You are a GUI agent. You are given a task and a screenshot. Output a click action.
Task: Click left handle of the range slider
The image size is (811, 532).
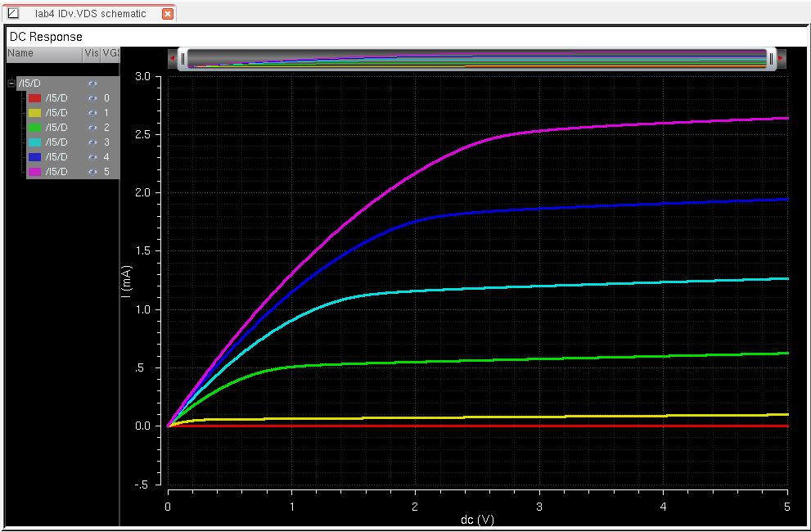[182, 59]
